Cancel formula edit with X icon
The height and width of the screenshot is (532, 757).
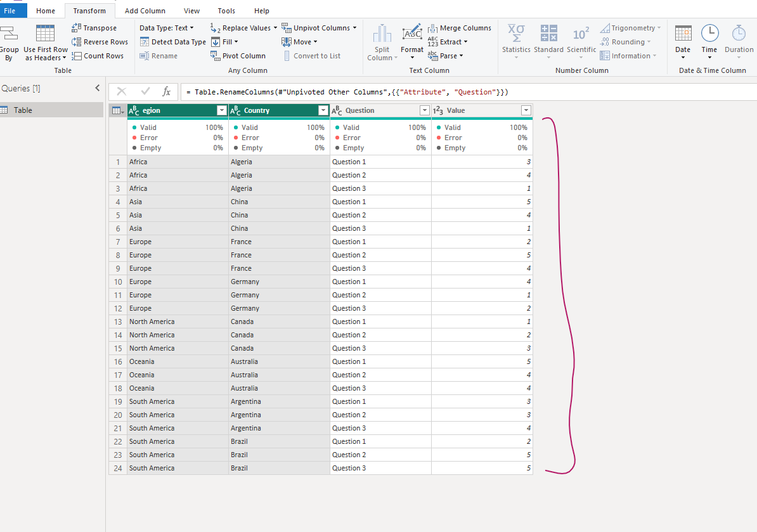[122, 91]
